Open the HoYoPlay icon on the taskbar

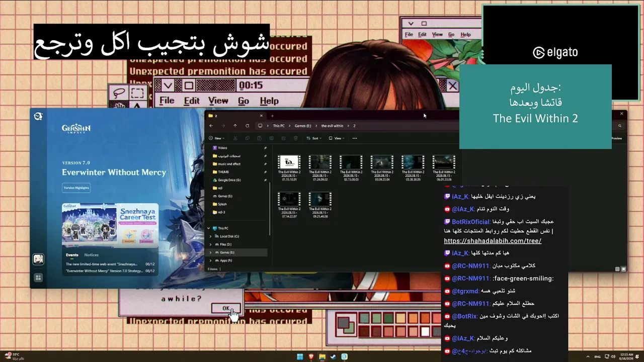(x=345, y=357)
